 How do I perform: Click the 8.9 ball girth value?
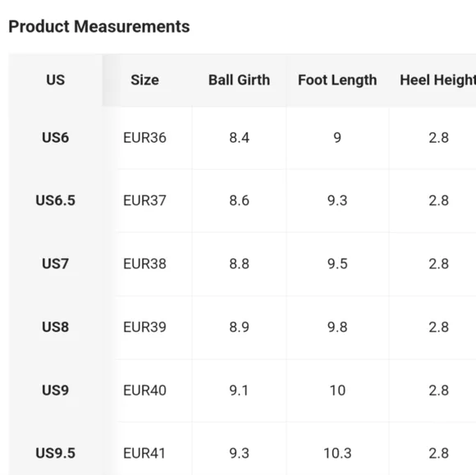[239, 327]
